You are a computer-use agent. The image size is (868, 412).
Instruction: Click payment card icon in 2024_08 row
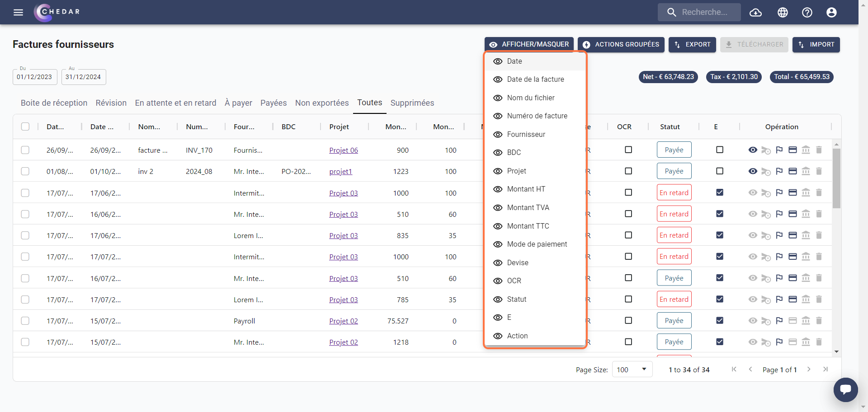793,171
